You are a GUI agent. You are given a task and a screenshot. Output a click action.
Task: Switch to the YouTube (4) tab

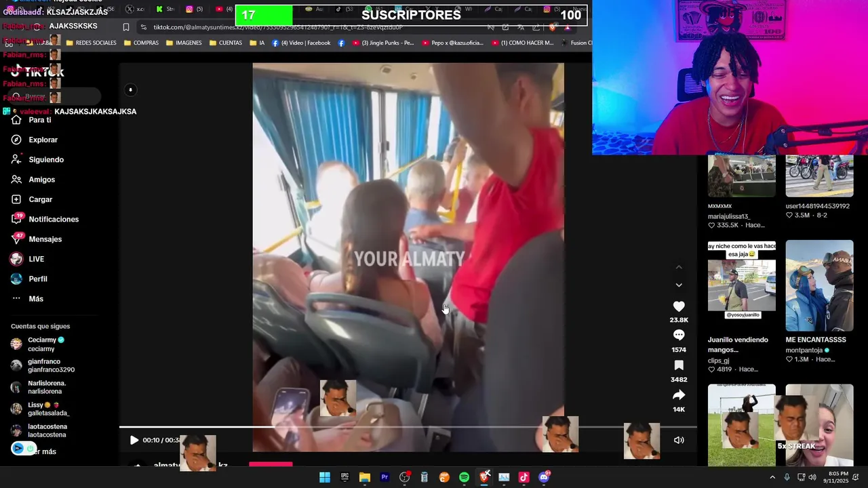click(224, 9)
